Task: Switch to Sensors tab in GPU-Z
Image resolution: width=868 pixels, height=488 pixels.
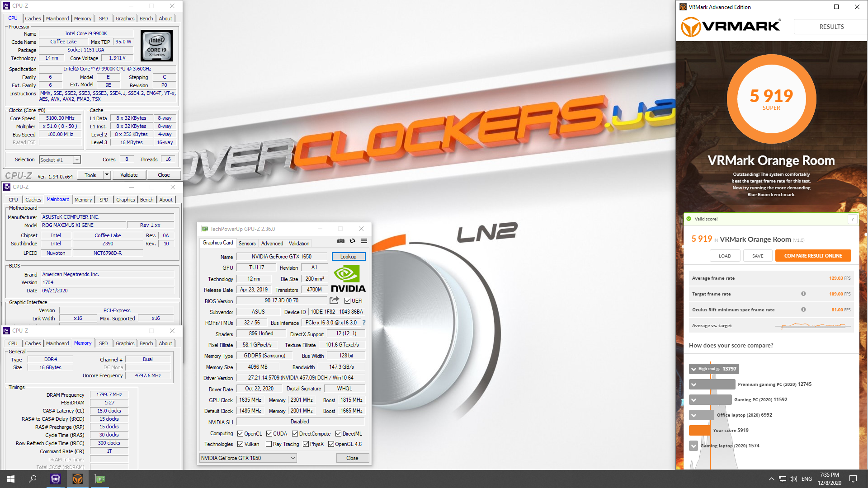Action: [x=247, y=244]
